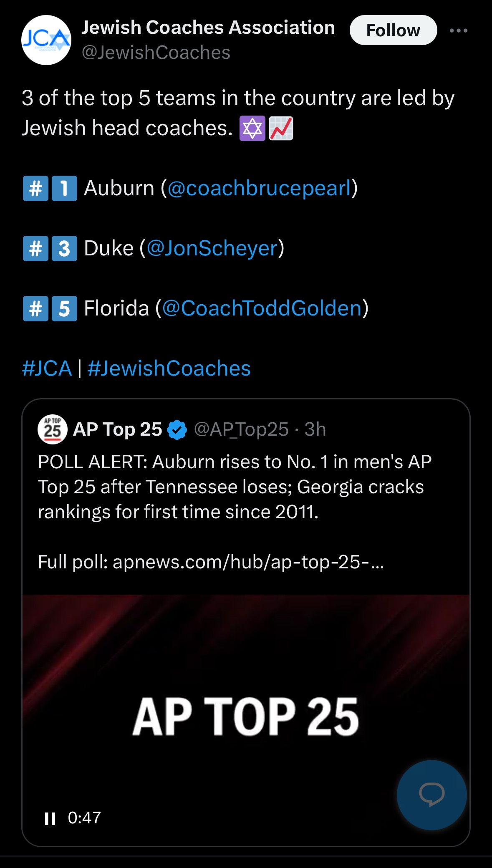Click the Follow button
Screen dimensions: 492x868
(393, 30)
